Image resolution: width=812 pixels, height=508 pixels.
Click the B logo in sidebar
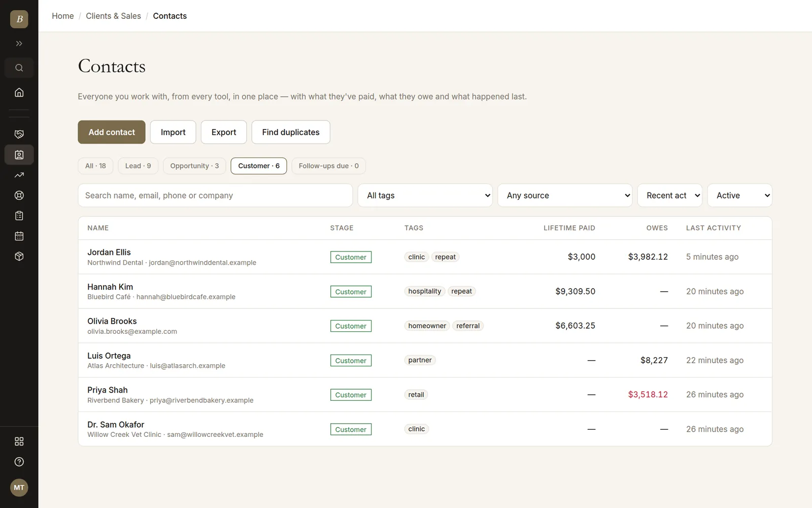19,19
